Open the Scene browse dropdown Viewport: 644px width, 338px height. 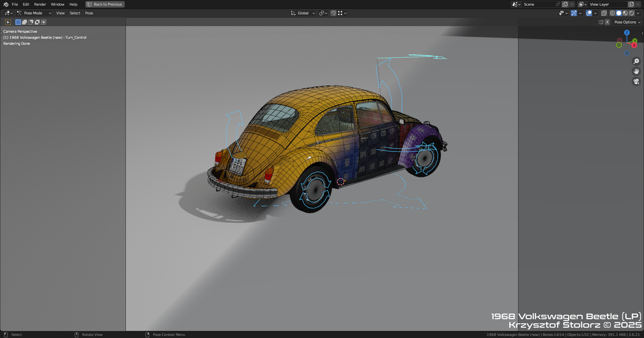point(516,4)
